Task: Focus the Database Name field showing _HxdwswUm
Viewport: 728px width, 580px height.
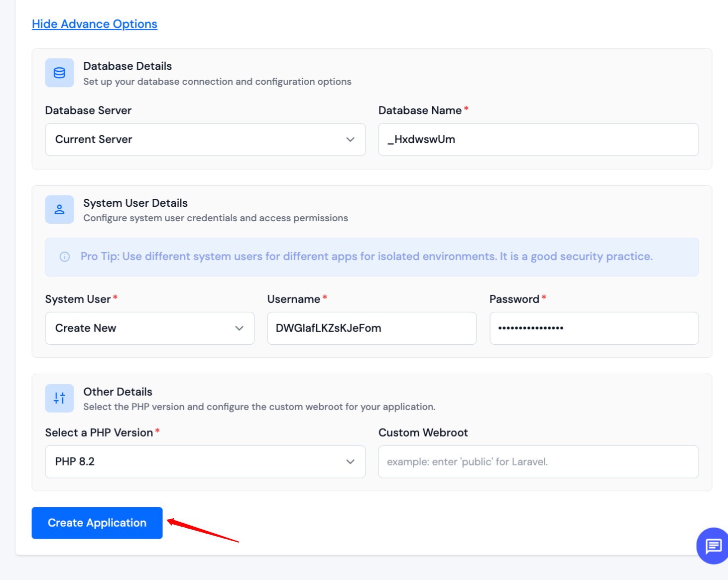Action: click(x=538, y=140)
